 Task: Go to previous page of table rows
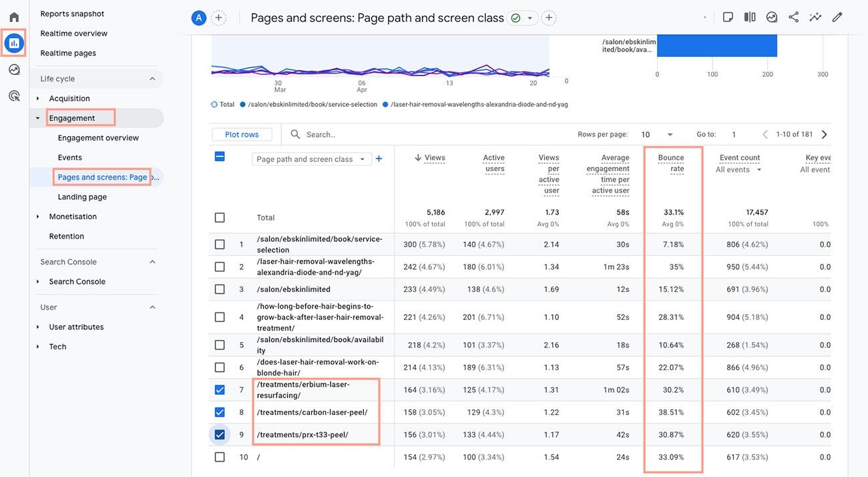[x=765, y=134]
